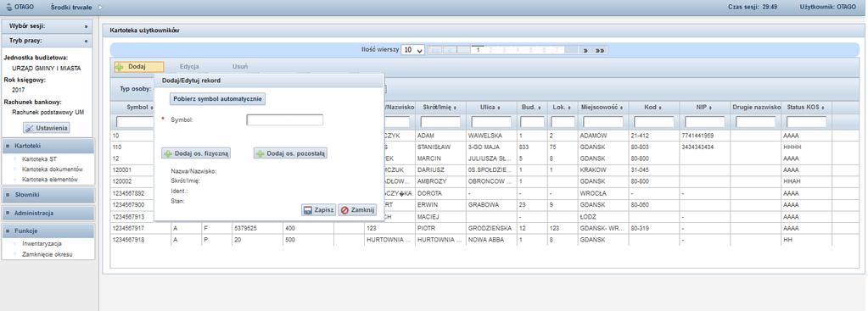
Task: Sort by the Symbol column header
Action: tap(139, 107)
